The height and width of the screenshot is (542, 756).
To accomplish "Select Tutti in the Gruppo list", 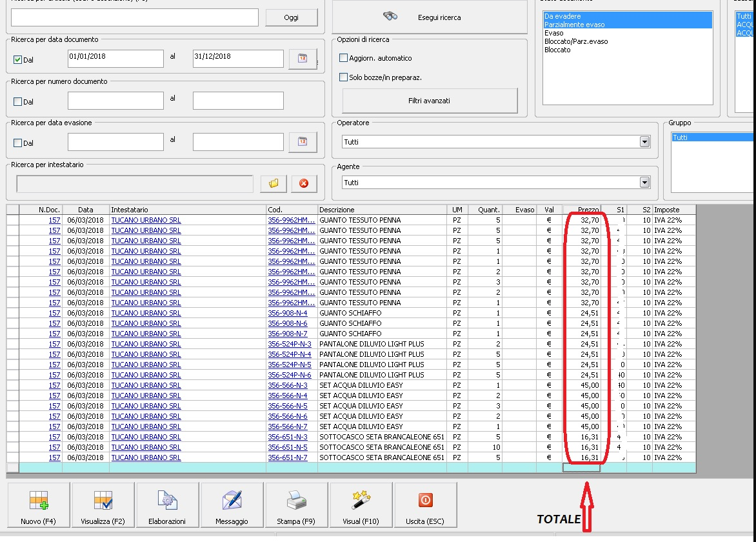I will pyautogui.click(x=713, y=137).
